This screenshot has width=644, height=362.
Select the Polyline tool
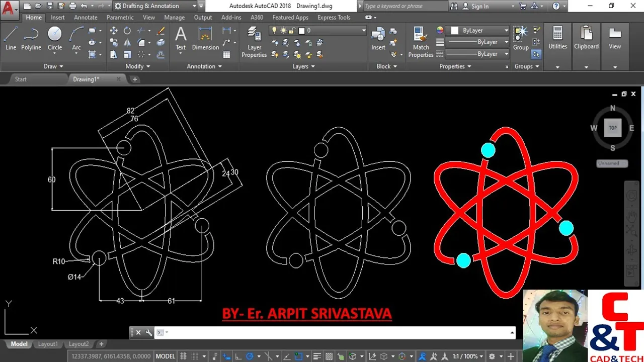pyautogui.click(x=31, y=39)
